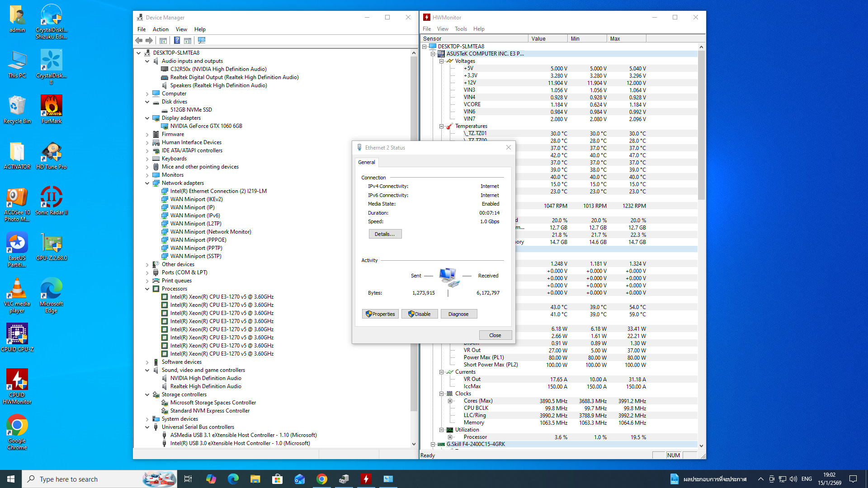Click Disable in Ethernet 2 Status
Image resolution: width=868 pixels, height=488 pixels.
click(x=420, y=314)
